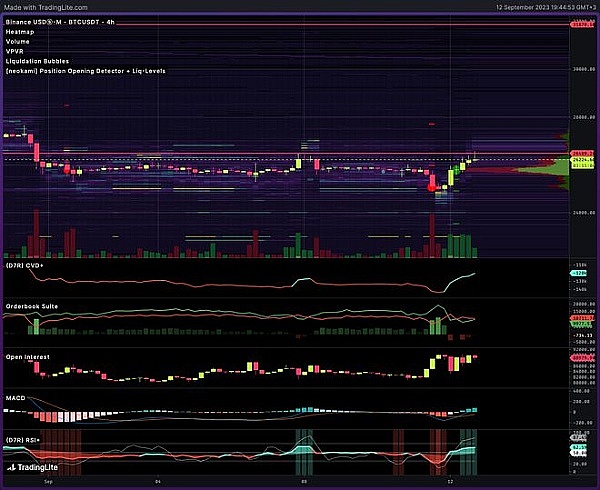Open the Binance BTCUSDT 4h symbol selector
The height and width of the screenshot is (490, 600).
coord(52,21)
